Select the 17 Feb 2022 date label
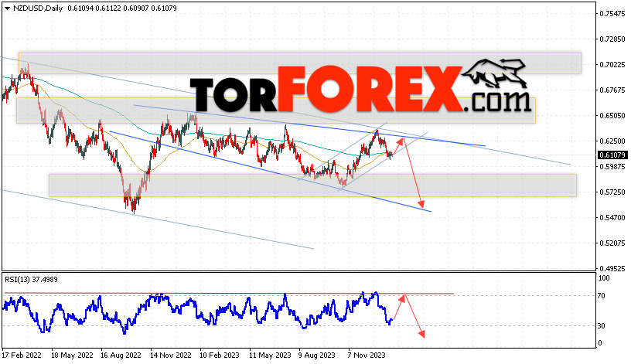Image resolution: width=631 pixels, height=364 pixels. tap(22, 355)
